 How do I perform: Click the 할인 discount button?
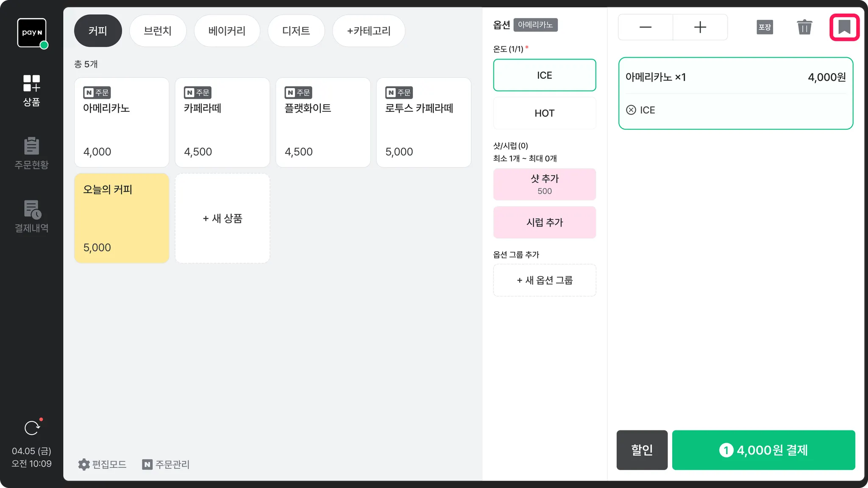click(642, 450)
